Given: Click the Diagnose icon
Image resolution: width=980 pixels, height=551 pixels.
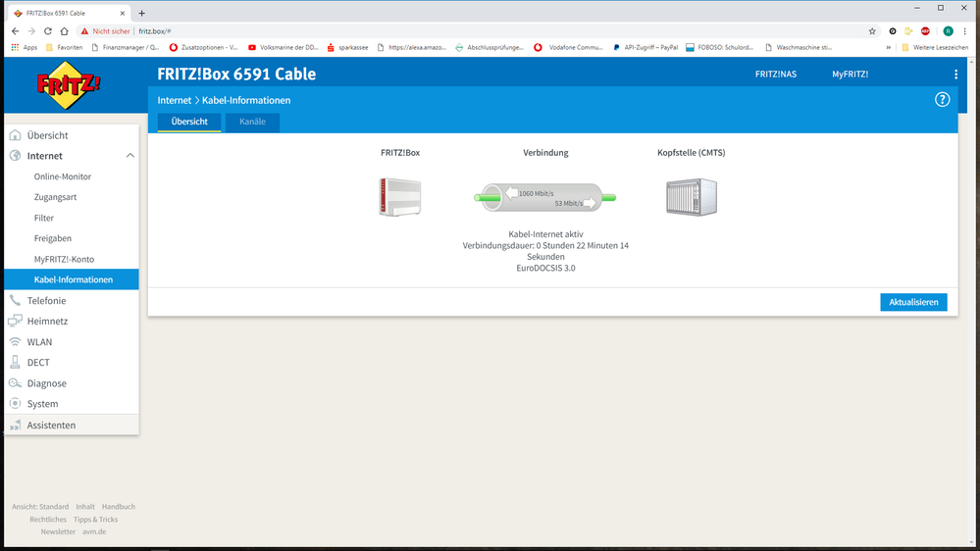Looking at the screenshot, I should [16, 383].
